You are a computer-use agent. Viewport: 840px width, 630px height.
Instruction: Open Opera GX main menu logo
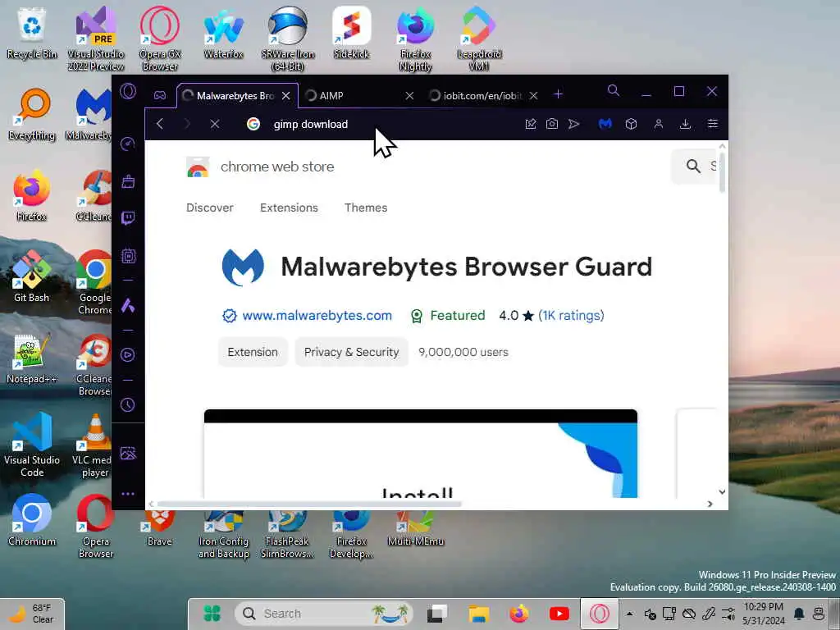[x=128, y=91]
